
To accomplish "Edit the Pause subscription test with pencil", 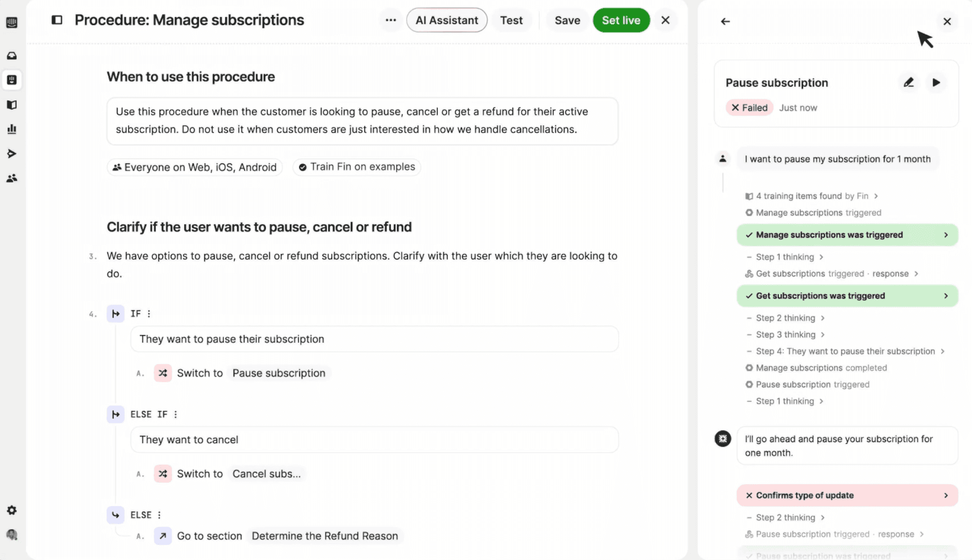I will pos(908,82).
